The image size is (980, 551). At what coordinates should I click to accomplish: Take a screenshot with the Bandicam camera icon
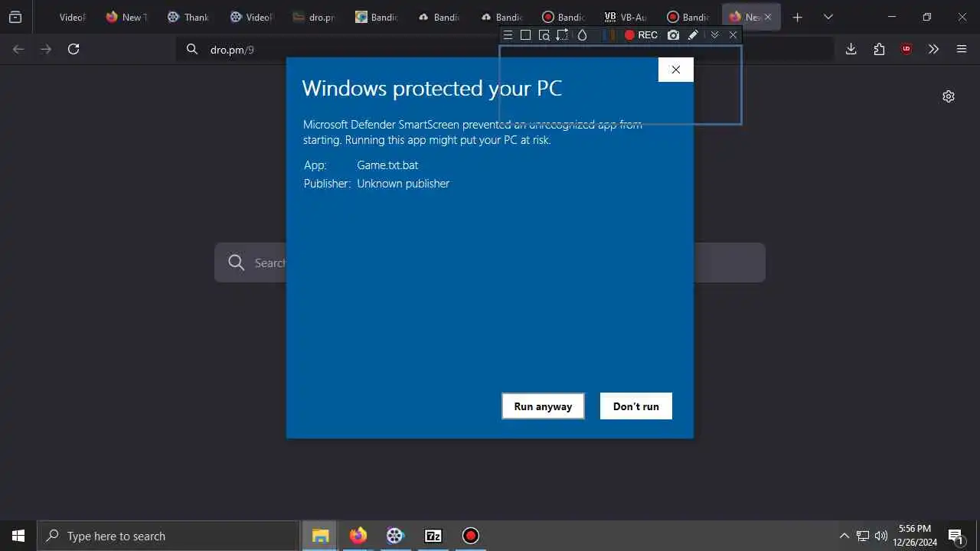click(x=673, y=35)
